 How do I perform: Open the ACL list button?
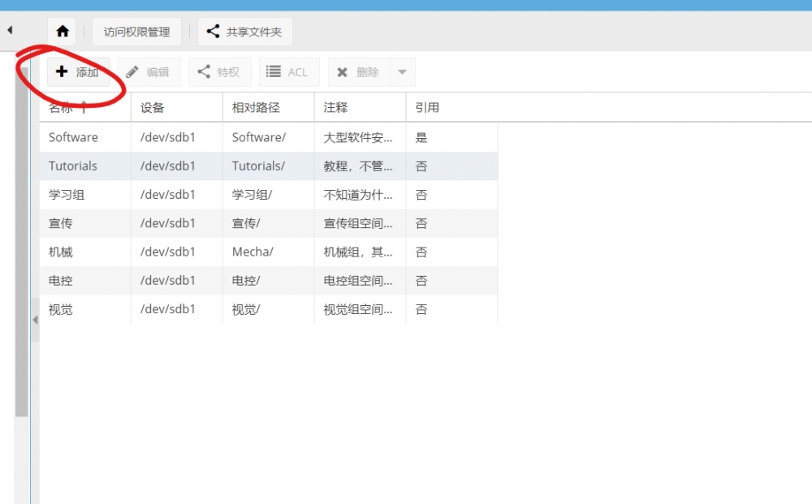[288, 72]
